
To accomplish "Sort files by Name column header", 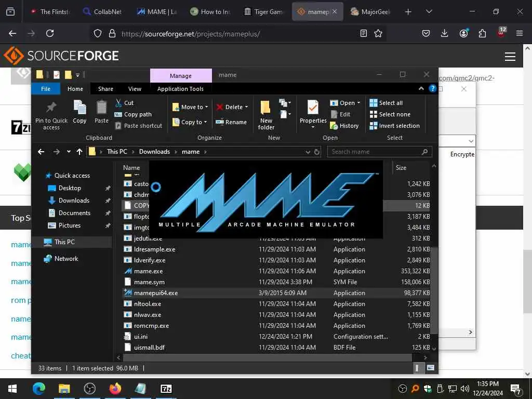I will (x=131, y=168).
